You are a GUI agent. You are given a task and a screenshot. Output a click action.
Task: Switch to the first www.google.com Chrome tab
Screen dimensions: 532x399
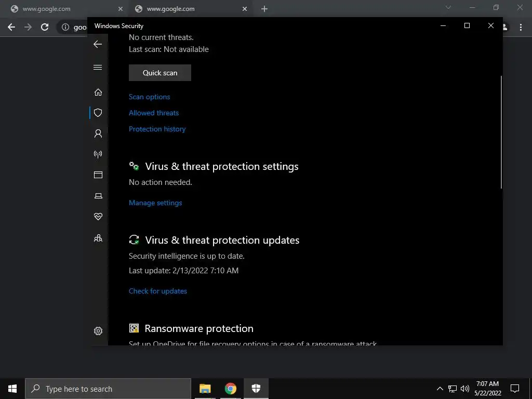coord(64,9)
